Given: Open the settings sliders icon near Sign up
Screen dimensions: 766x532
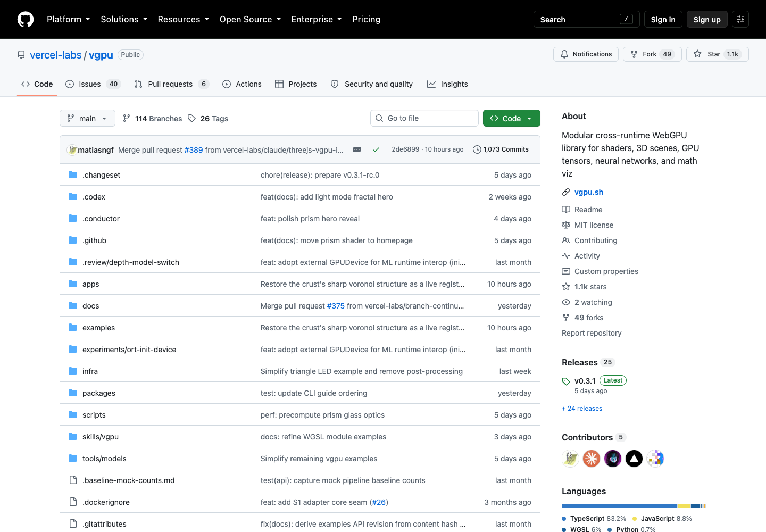Looking at the screenshot, I should (740, 19).
